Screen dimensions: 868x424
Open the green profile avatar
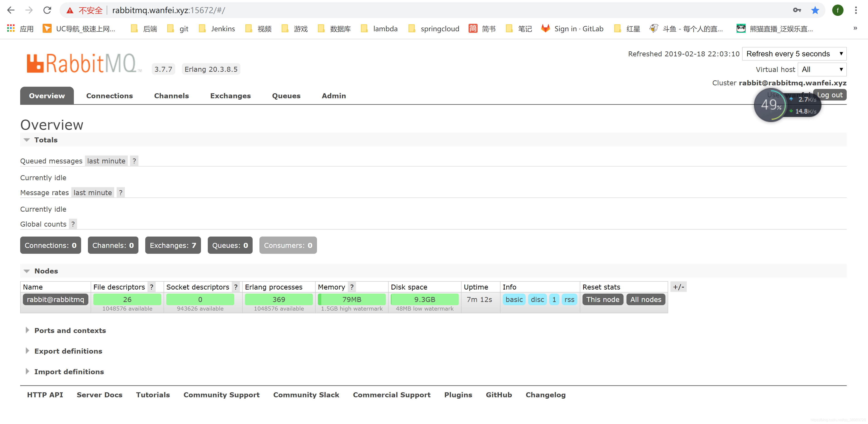tap(837, 10)
